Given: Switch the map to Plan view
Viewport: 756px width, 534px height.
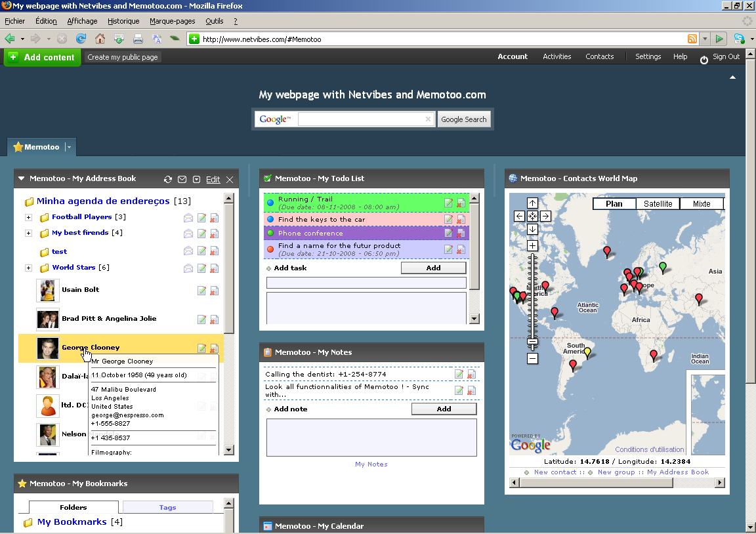Looking at the screenshot, I should coord(614,204).
